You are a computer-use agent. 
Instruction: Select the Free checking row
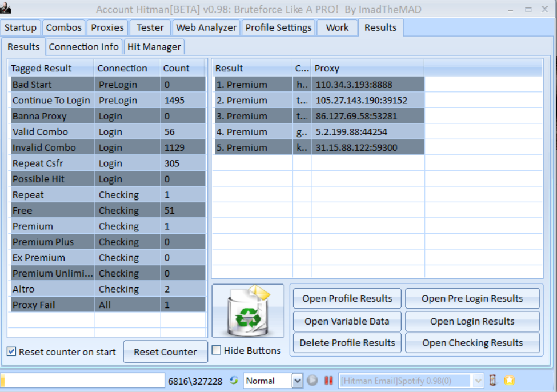click(x=108, y=210)
